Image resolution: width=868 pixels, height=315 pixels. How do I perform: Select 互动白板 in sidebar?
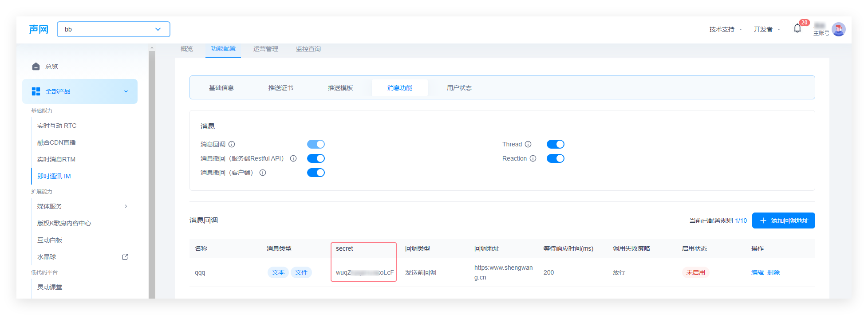click(x=50, y=240)
